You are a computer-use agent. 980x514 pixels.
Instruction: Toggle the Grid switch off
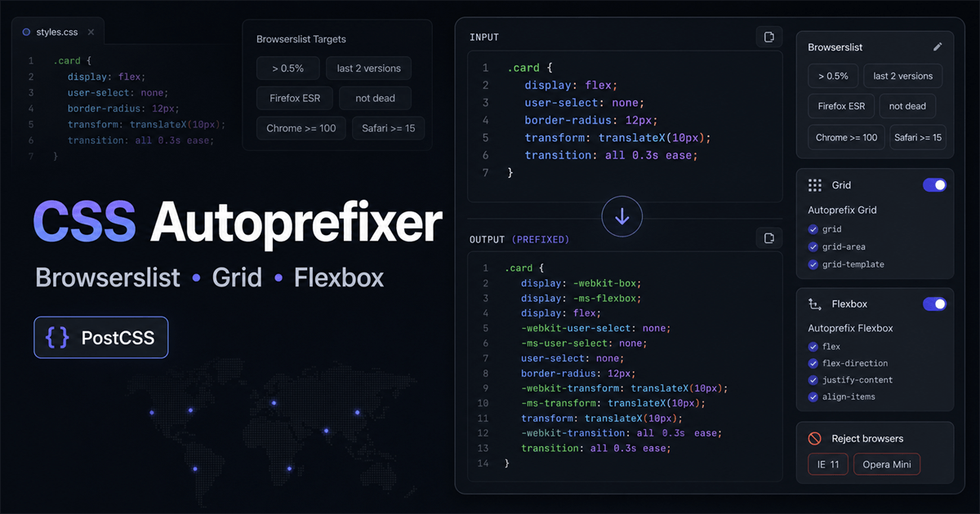935,185
